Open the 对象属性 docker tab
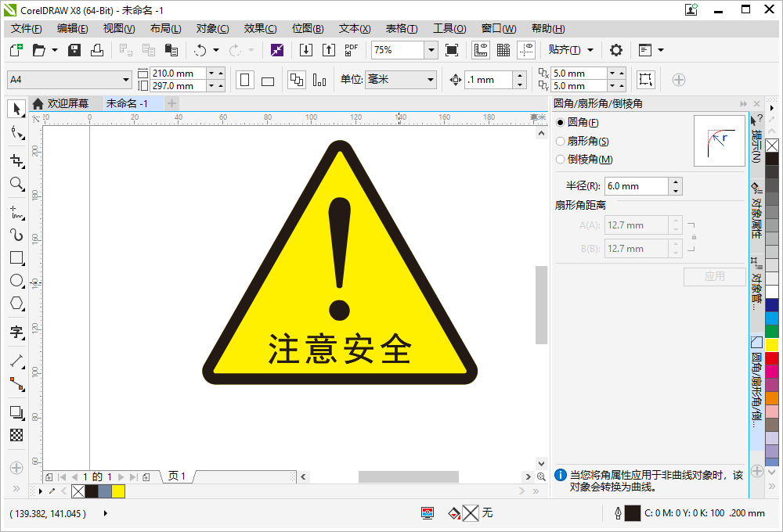 [757, 211]
